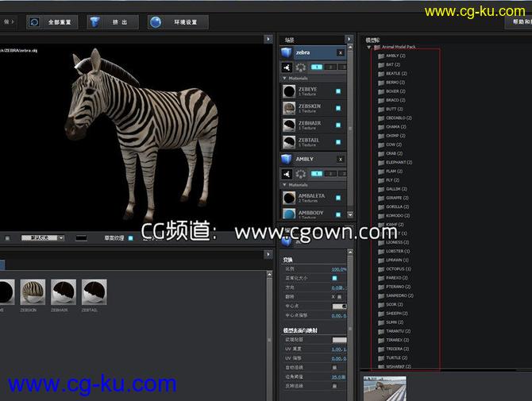
Task: Select the ZEBEYE material sphere
Action: pyautogui.click(x=289, y=91)
